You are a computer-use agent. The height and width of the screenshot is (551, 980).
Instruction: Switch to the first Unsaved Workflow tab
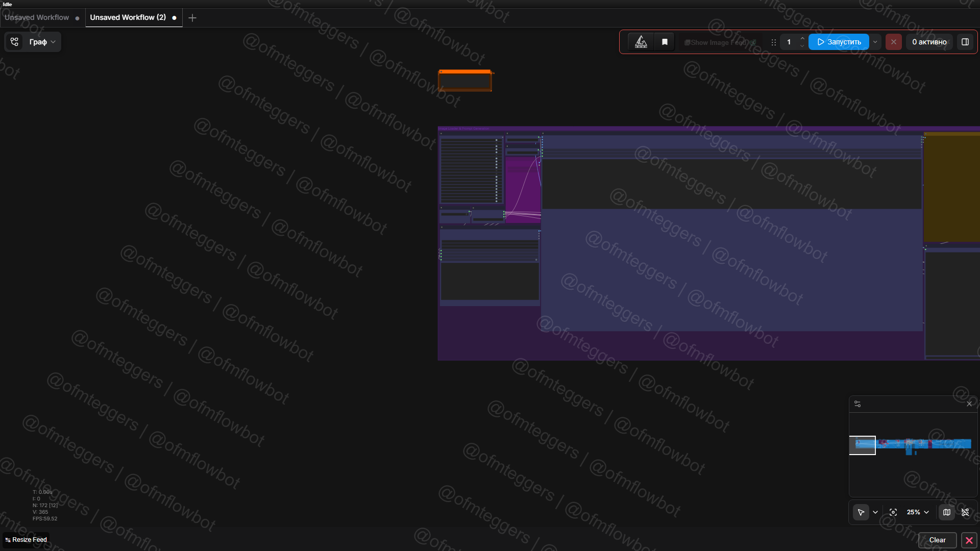pos(37,17)
